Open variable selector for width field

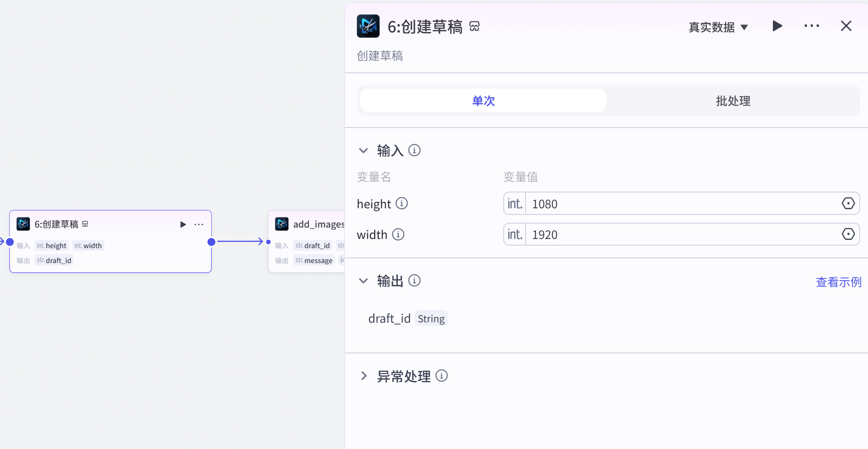[848, 234]
